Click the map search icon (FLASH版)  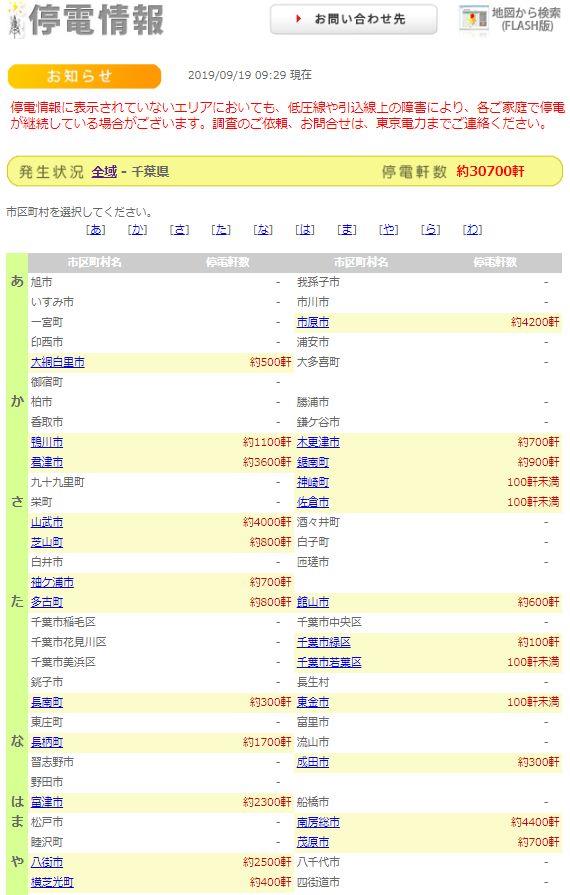click(474, 19)
